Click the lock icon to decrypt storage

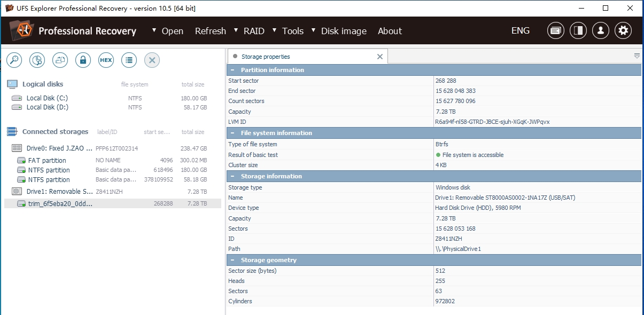coord(83,60)
